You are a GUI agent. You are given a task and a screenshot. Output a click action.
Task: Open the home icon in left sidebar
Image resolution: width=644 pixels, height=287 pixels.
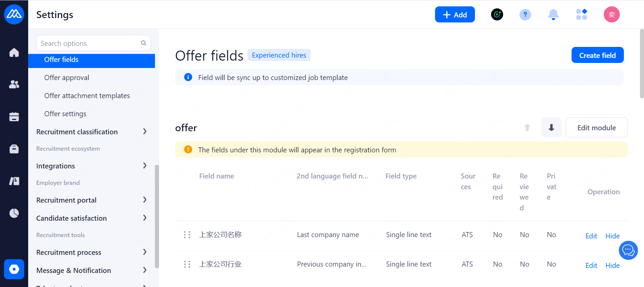click(14, 53)
